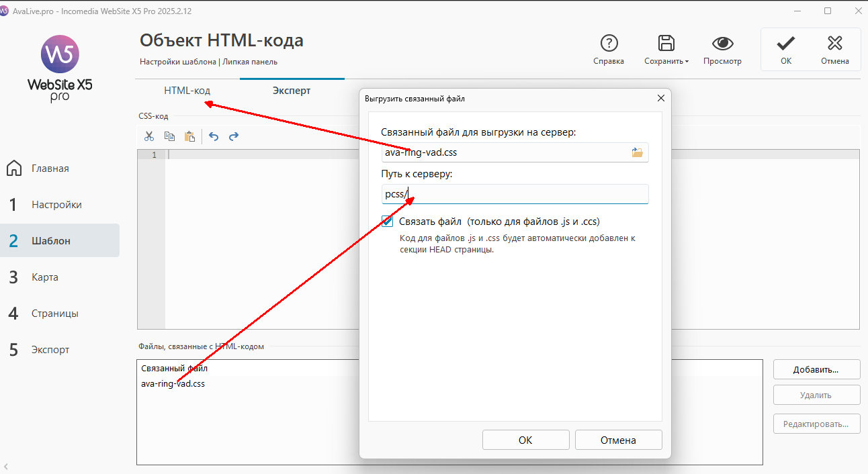Image resolution: width=868 pixels, height=474 pixels.
Task: Toggle the Связать файл checkbox
Action: [388, 222]
